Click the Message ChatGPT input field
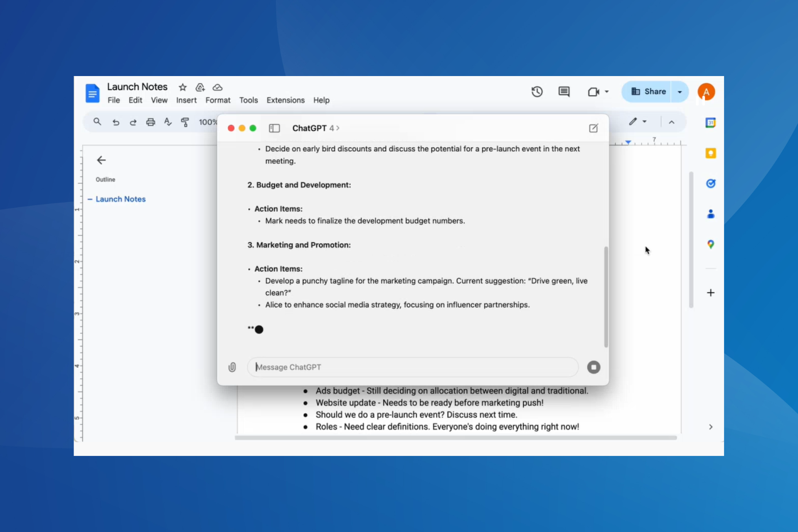Viewport: 798px width, 532px height. coord(412,367)
